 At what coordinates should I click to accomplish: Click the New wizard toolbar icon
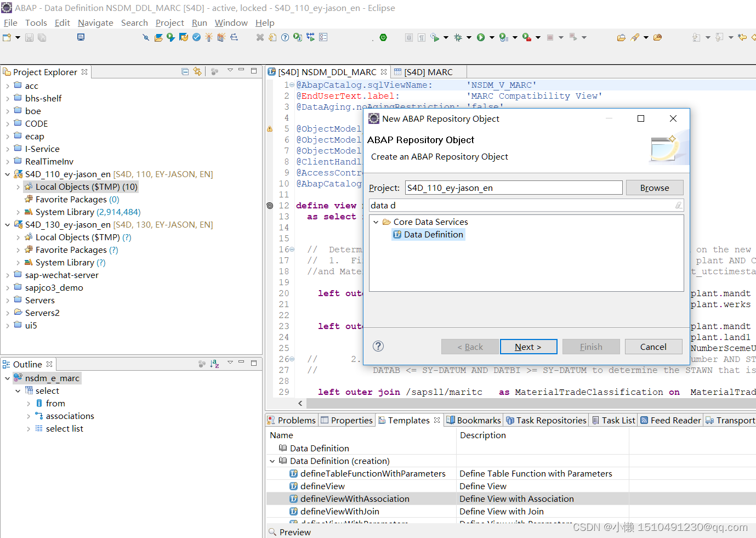click(x=7, y=37)
